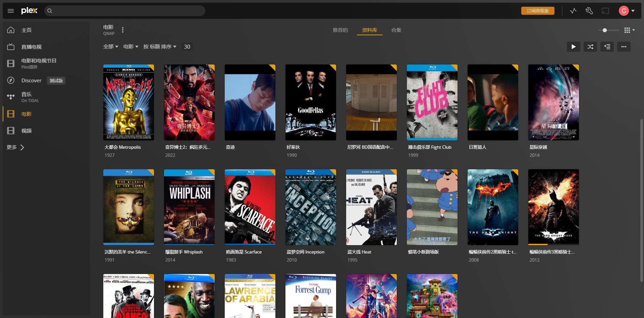
Task: Open the GoodFellas poster
Action: pos(311,102)
